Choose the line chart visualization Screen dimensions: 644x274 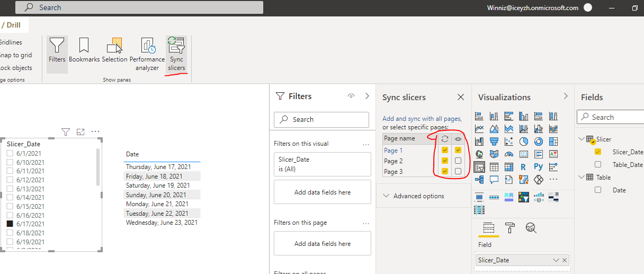pos(479,129)
